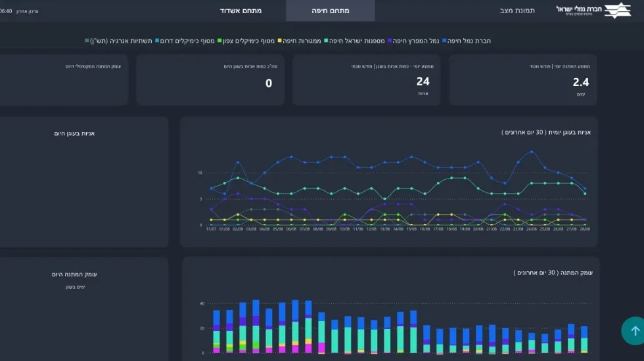Toggle the ממגורות חיפה legend series
Screen dimensions: 644x361
pos(300,41)
